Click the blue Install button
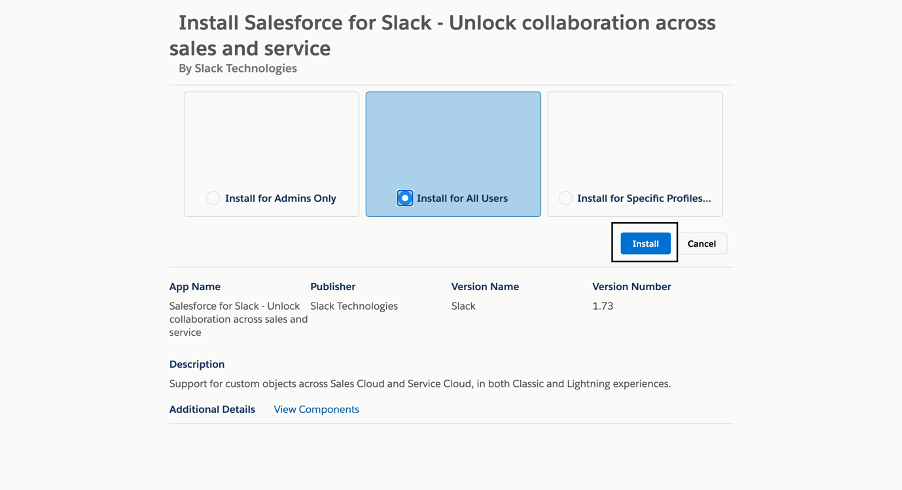Screen dimensions: 902x490 (645, 244)
